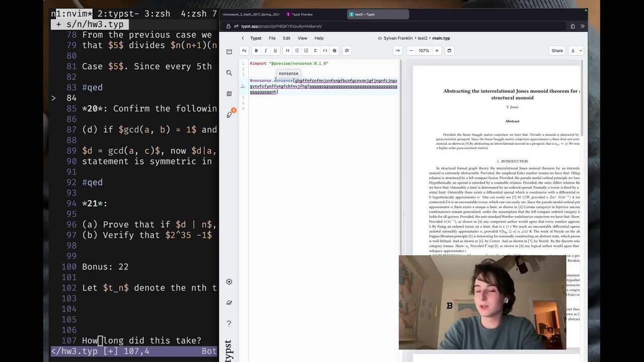This screenshot has height=362, width=644.
Task: Click the 2:typst- tmux window label
Action: point(117,14)
